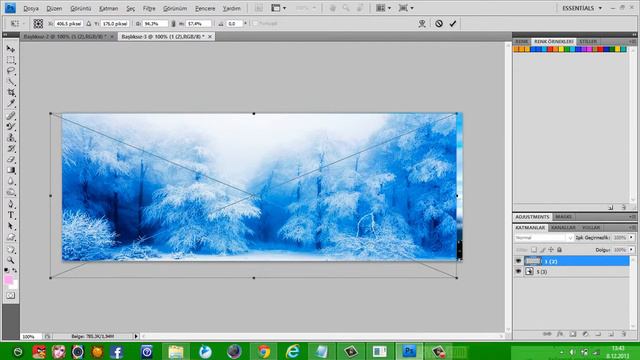Viewport: 640px width, 360px height.
Task: Toggle lock transparent pixels in Layers panel
Action: [534, 249]
